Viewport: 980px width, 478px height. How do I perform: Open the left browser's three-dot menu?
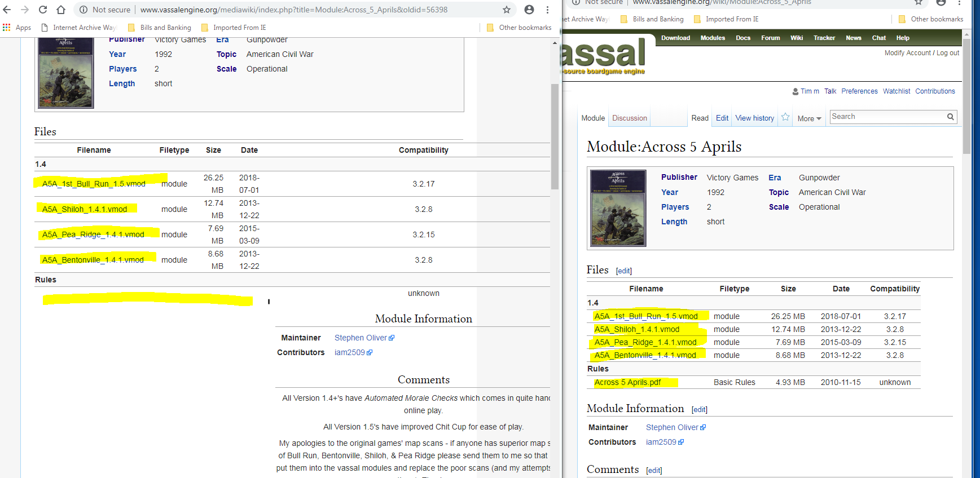(547, 10)
